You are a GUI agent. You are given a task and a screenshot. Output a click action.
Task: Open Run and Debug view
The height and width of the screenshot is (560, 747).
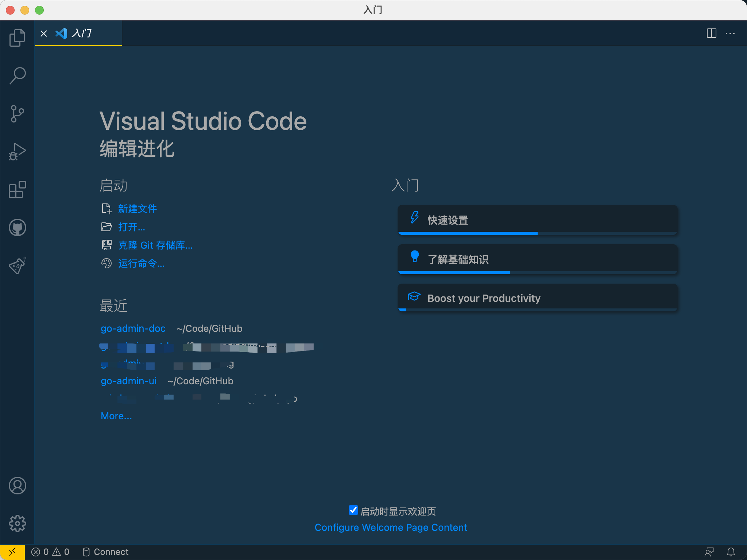point(17,151)
